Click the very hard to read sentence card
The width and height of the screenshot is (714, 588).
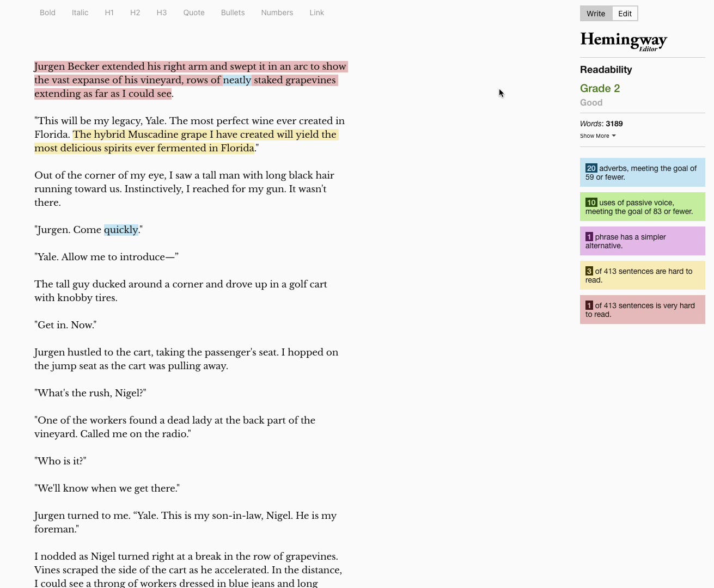tap(643, 309)
